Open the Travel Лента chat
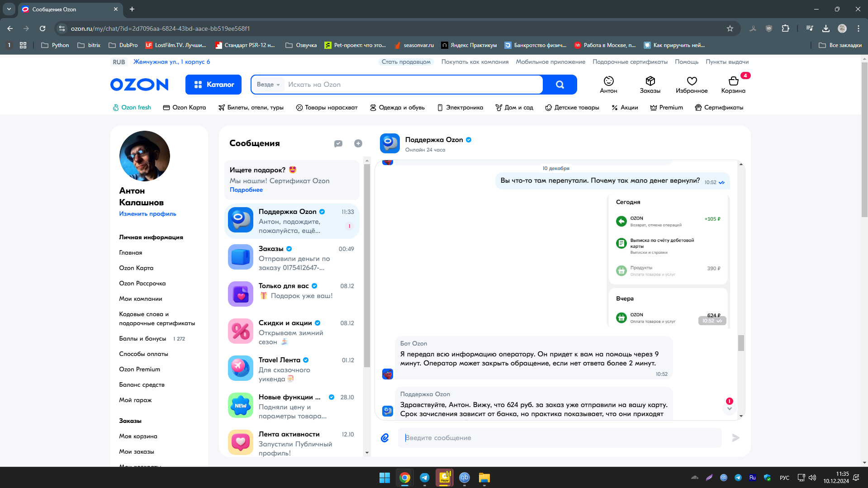This screenshot has height=488, width=868. [x=292, y=369]
